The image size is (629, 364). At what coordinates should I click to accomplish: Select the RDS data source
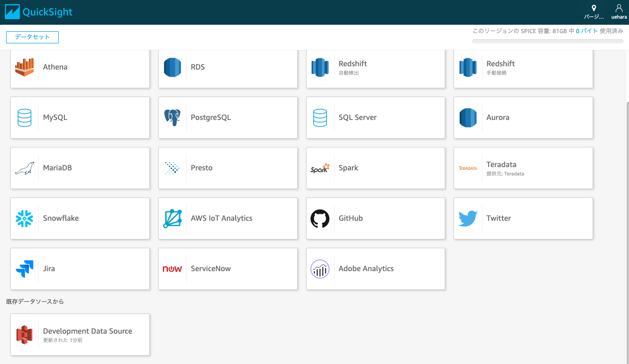[227, 67]
